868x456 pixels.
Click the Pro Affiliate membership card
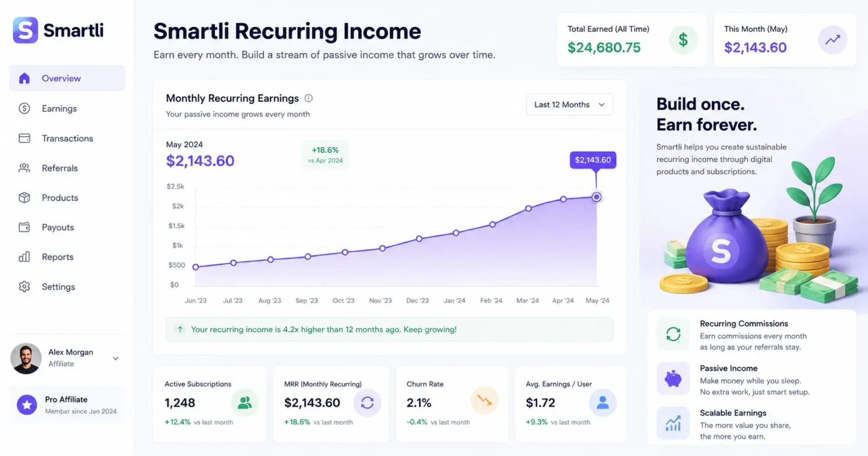pyautogui.click(x=67, y=405)
